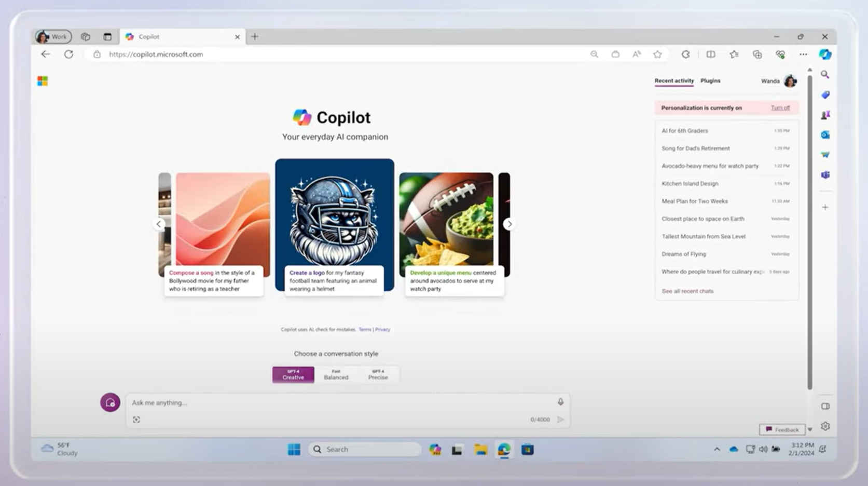868x486 pixels.
Task: Show hidden system tray icons chevron
Action: pos(717,450)
